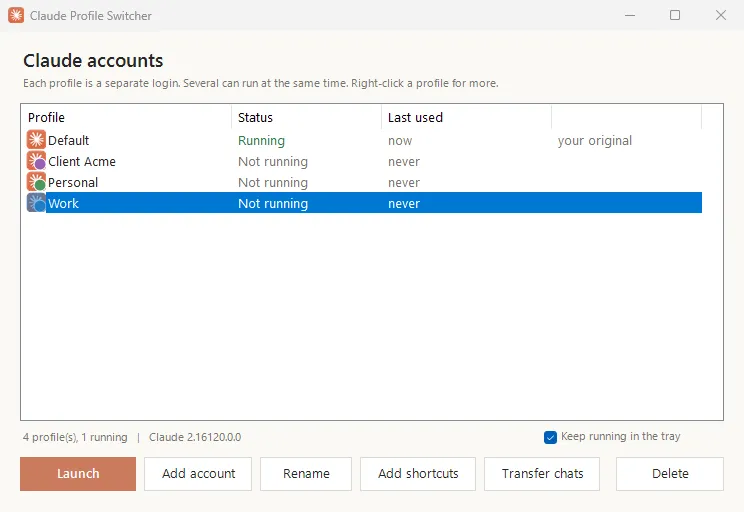Click the Claude 2.16120.0.0 version text

[x=195, y=437]
